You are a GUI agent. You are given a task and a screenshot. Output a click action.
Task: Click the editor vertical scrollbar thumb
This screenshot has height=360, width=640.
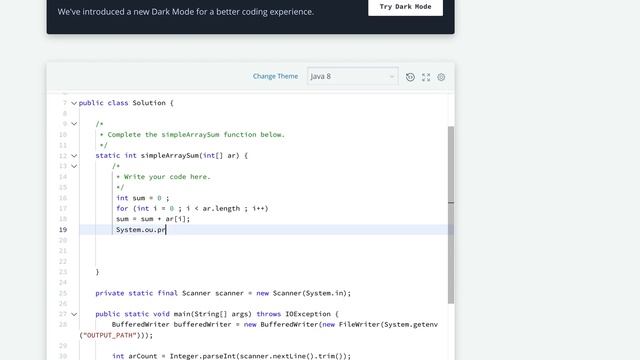coord(451,215)
